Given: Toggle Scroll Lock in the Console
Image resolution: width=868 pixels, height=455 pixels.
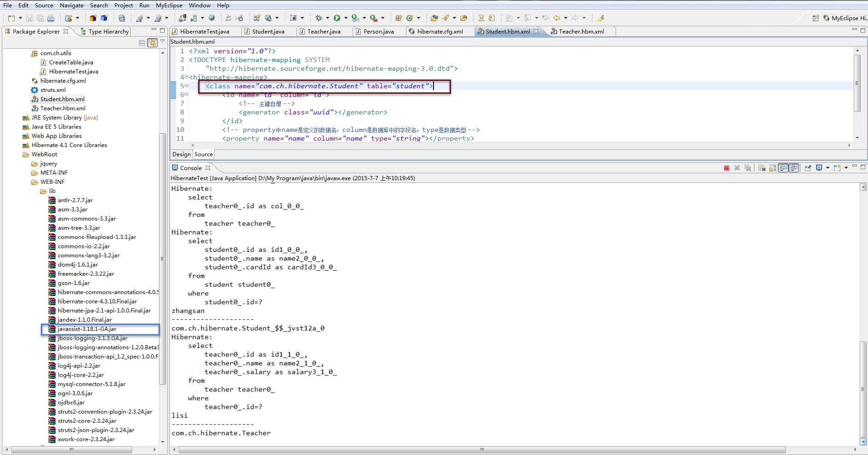Looking at the screenshot, I should tap(773, 168).
